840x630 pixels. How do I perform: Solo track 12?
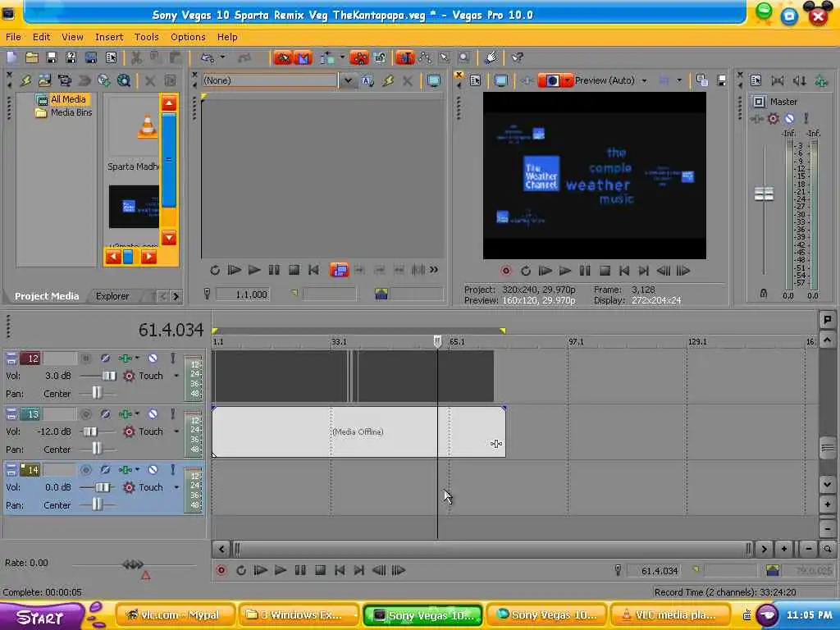point(172,358)
